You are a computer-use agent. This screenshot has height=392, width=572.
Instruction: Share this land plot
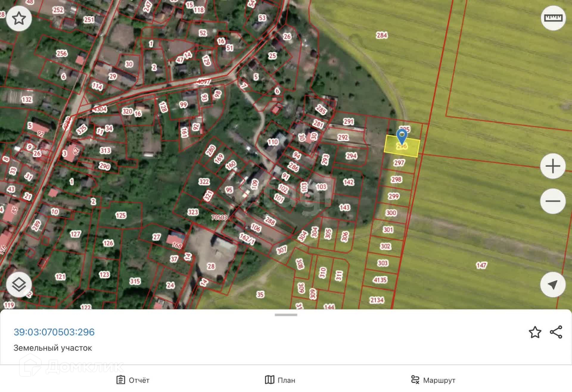[556, 332]
